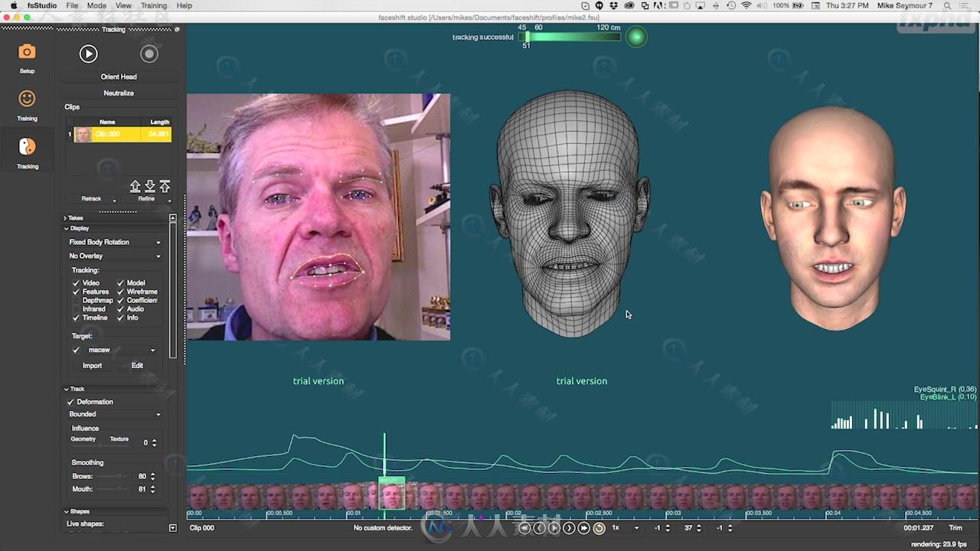Open the Training menu
This screenshot has width=980, height=551.
153,5
